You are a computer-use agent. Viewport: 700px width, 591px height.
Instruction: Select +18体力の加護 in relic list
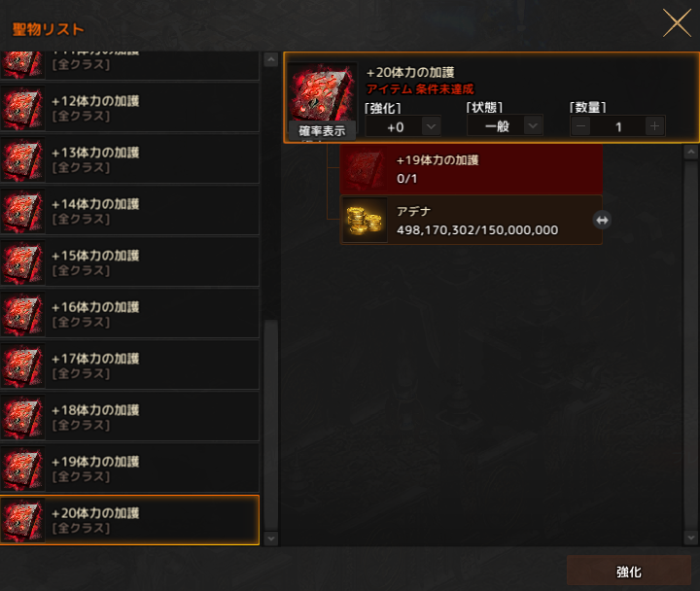(x=129, y=417)
